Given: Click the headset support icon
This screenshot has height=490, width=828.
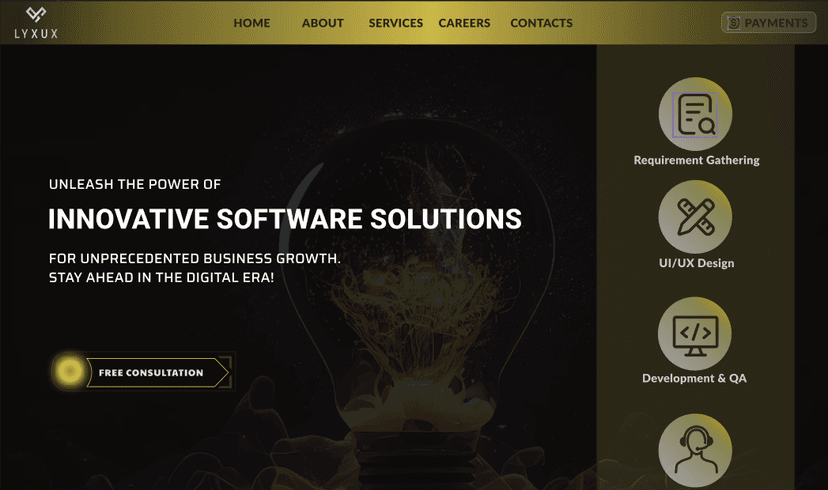Looking at the screenshot, I should 695,450.
